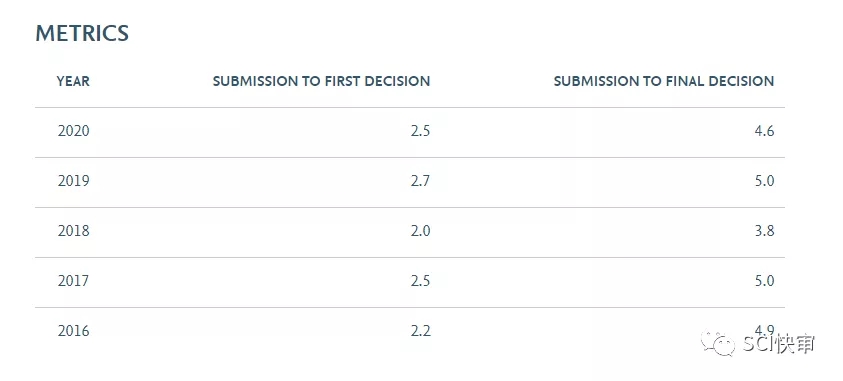Select the 2017 year row
The width and height of the screenshot is (843, 381).
(x=410, y=282)
